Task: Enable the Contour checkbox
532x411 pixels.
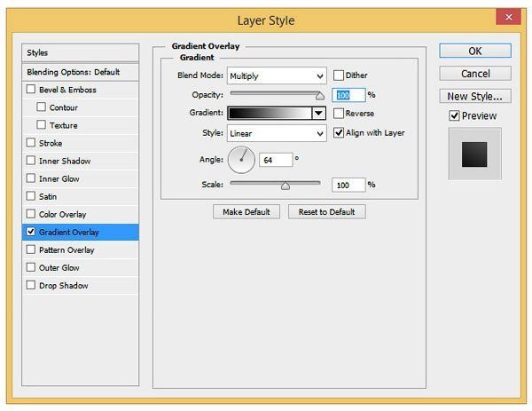Action: (41, 107)
